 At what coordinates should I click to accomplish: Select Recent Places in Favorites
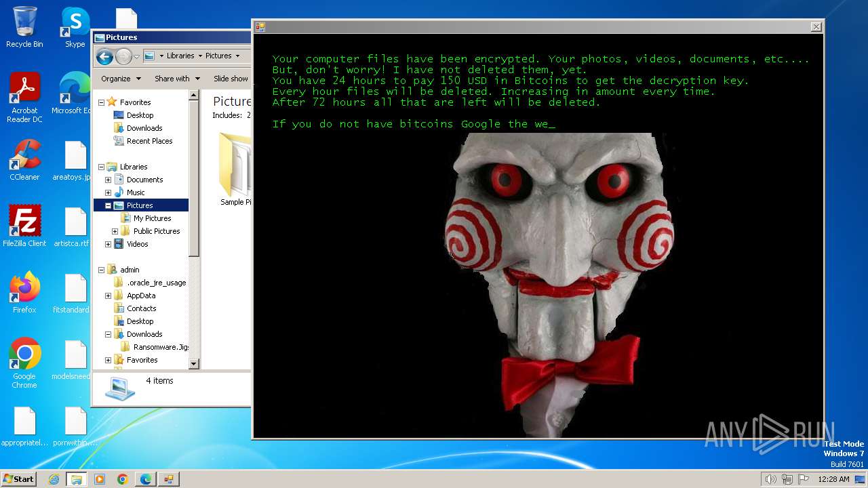click(x=149, y=141)
